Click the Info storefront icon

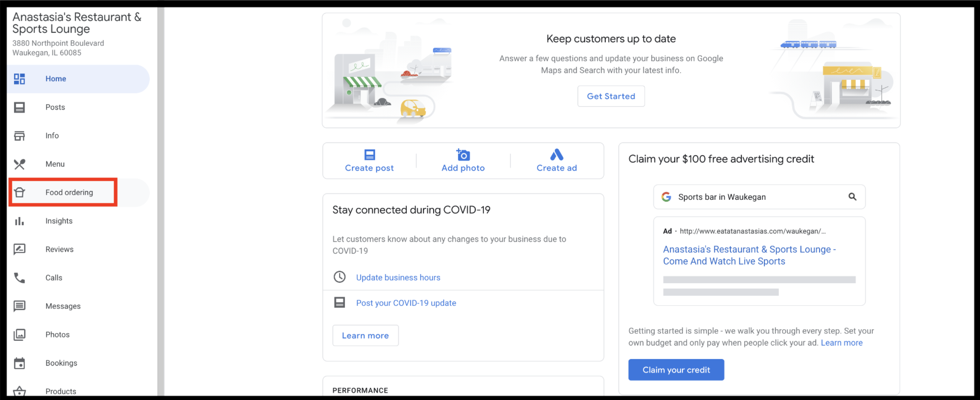[20, 136]
